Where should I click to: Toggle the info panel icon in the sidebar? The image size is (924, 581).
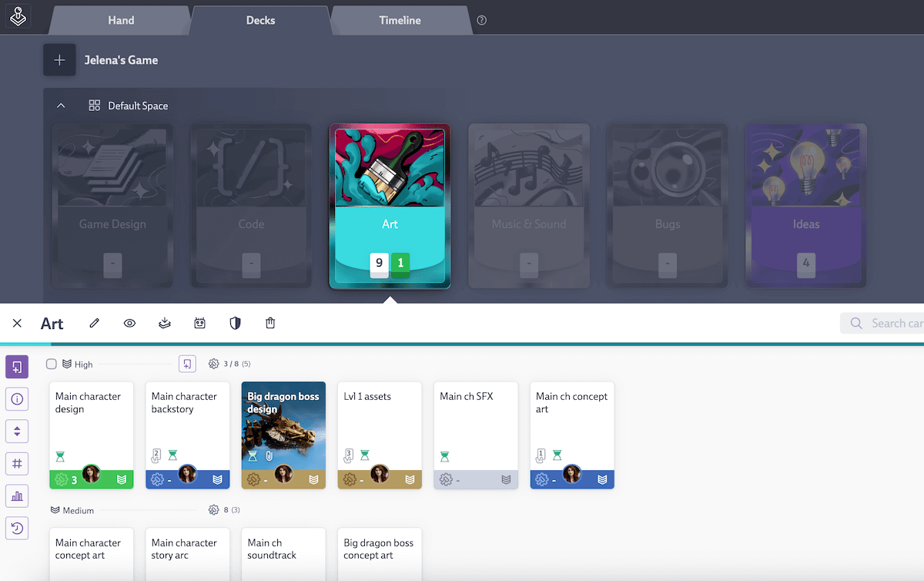(x=16, y=399)
